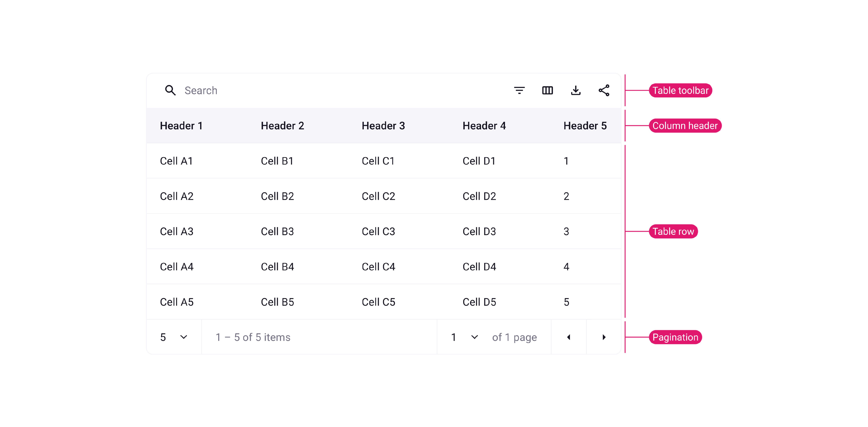Select the Header 3 column header
Screen dimensions: 868x427
(383, 126)
